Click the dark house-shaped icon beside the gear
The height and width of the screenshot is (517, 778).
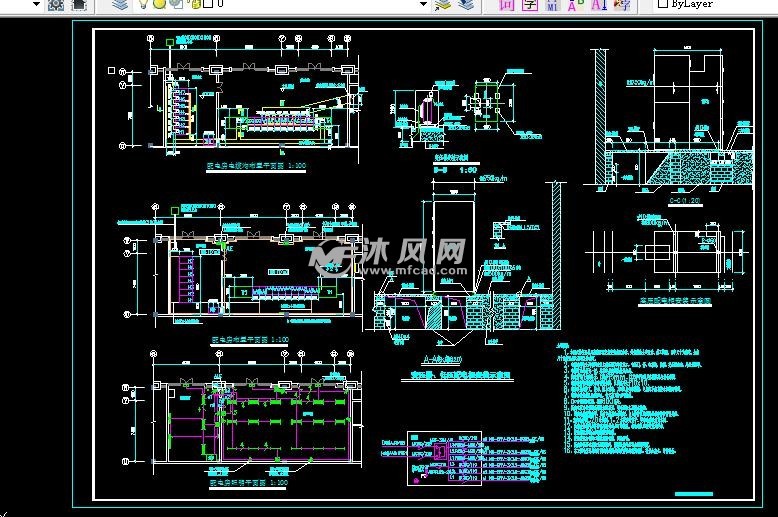pyautogui.click(x=79, y=4)
